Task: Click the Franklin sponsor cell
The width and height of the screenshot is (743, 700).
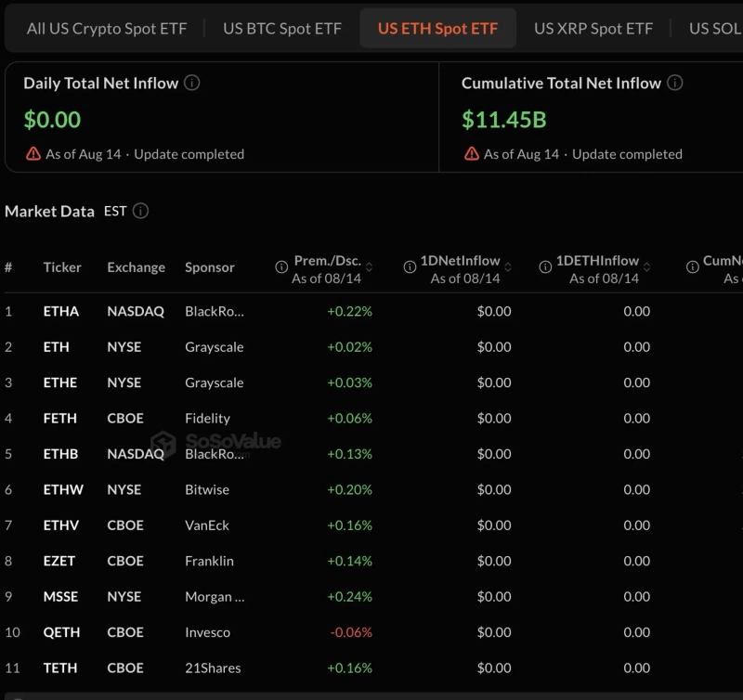Action: [209, 561]
